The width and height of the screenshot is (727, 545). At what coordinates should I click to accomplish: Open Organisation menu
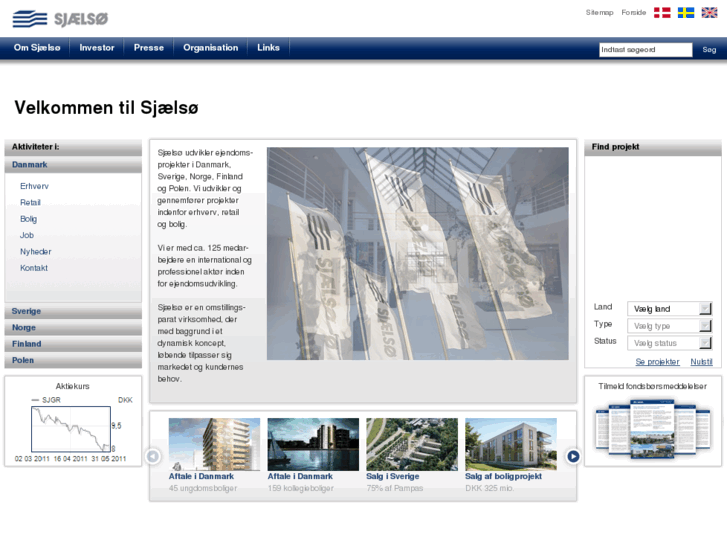pyautogui.click(x=210, y=48)
